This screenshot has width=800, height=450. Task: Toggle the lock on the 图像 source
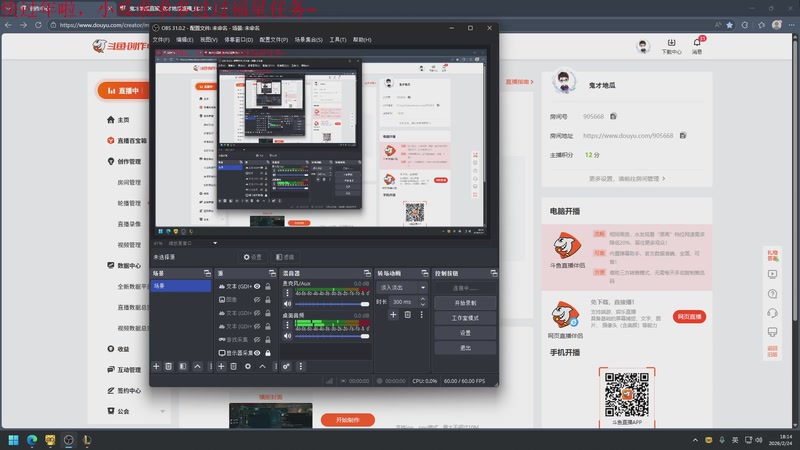coord(268,299)
